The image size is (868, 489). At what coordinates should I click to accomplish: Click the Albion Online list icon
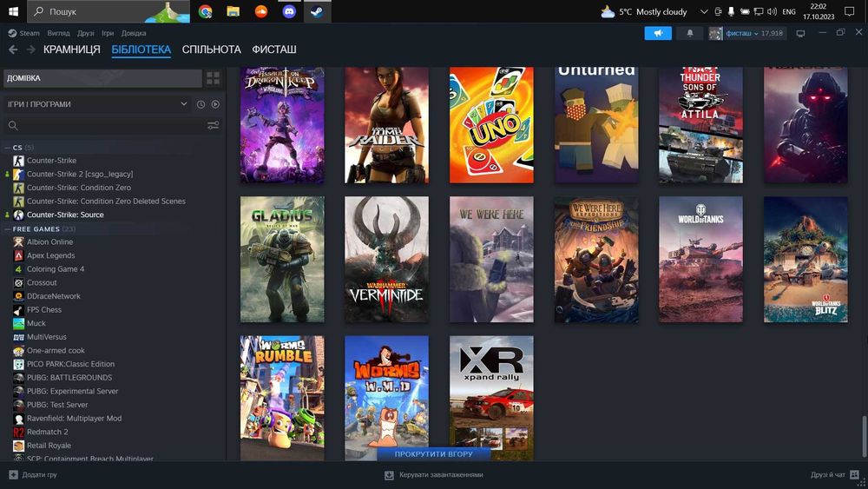click(x=18, y=242)
